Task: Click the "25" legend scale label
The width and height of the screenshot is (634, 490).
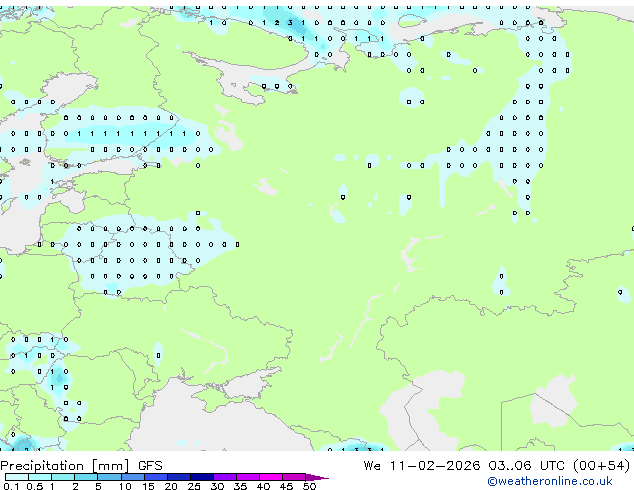Action: tap(194, 486)
